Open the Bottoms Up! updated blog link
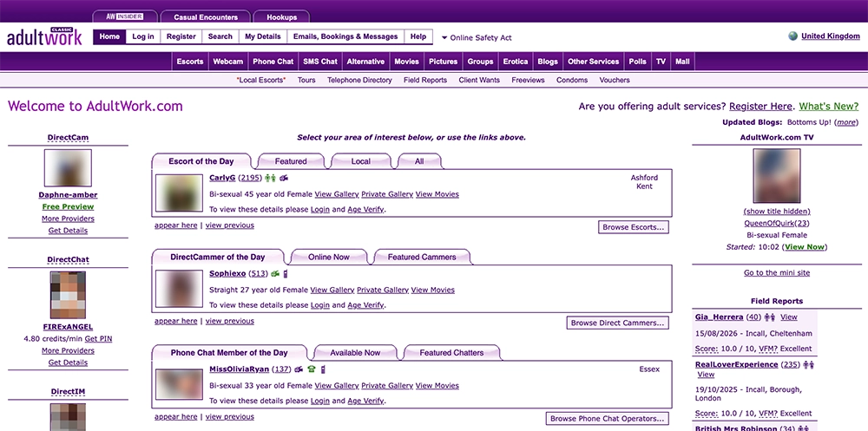 809,122
